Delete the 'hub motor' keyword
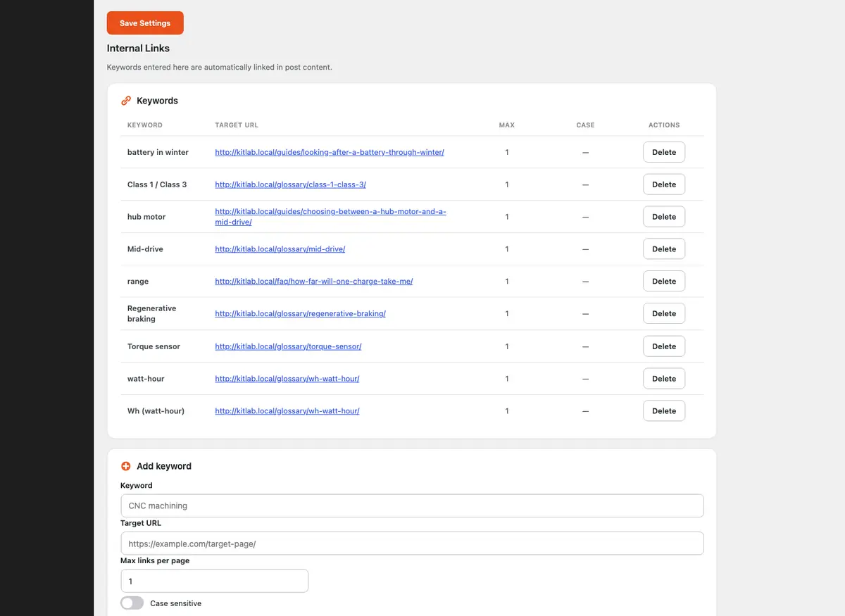Image resolution: width=845 pixels, height=616 pixels. [x=664, y=217]
